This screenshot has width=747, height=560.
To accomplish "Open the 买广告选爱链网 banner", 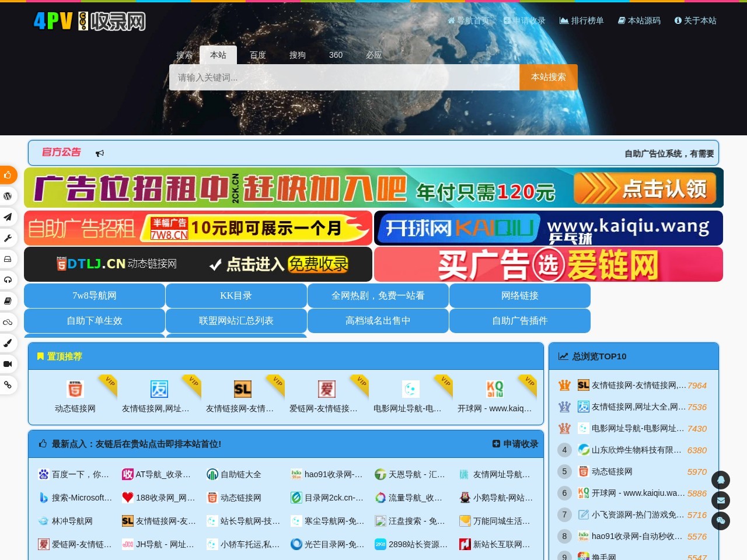I will click(549, 264).
